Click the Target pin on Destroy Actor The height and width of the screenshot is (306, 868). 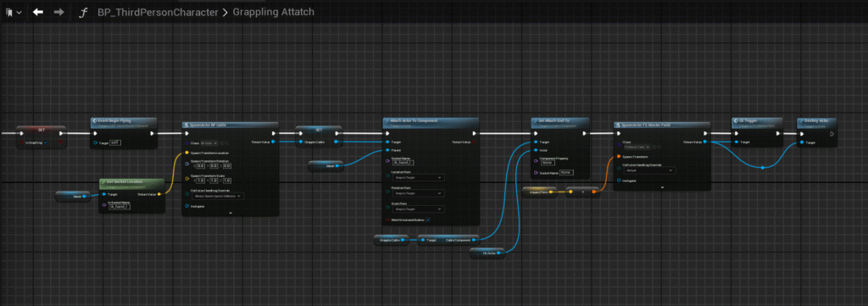tap(802, 142)
